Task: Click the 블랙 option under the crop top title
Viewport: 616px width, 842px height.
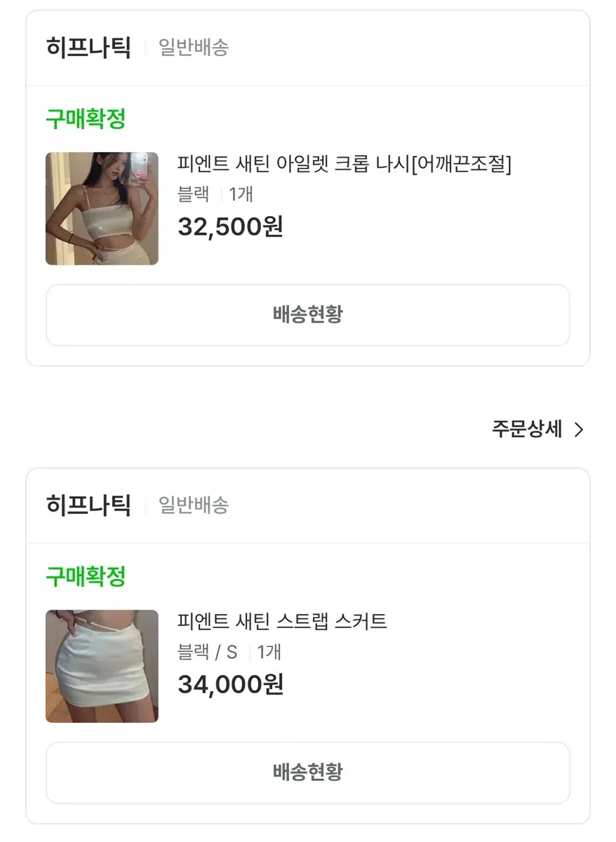Action: (194, 194)
